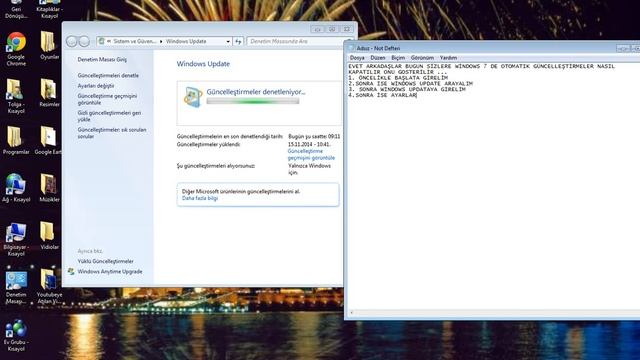Screen dimensions: 640x360
Task: Click the Notepad icon in the title bar
Action: (351, 48)
